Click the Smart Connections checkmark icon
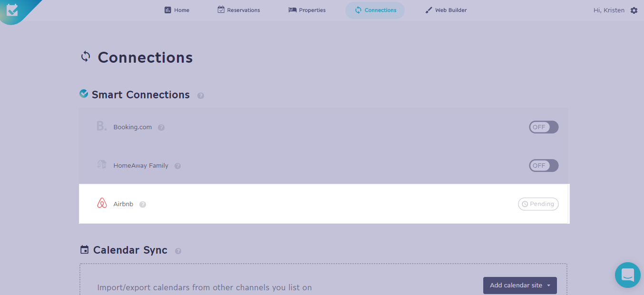The height and width of the screenshot is (295, 644). click(x=84, y=94)
